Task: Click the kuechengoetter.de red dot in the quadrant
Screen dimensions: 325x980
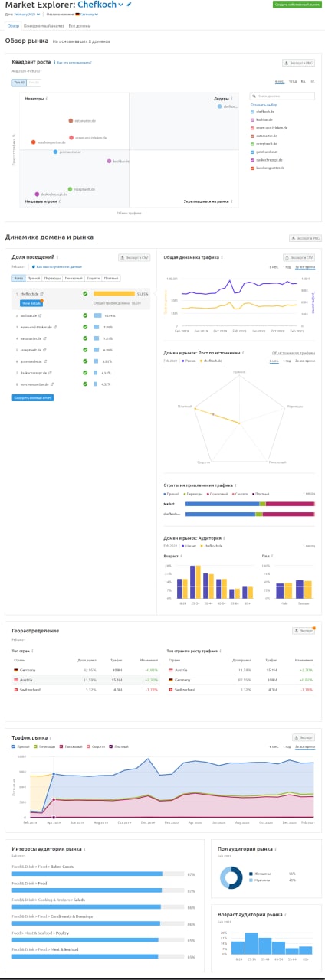Action: pos(33,142)
